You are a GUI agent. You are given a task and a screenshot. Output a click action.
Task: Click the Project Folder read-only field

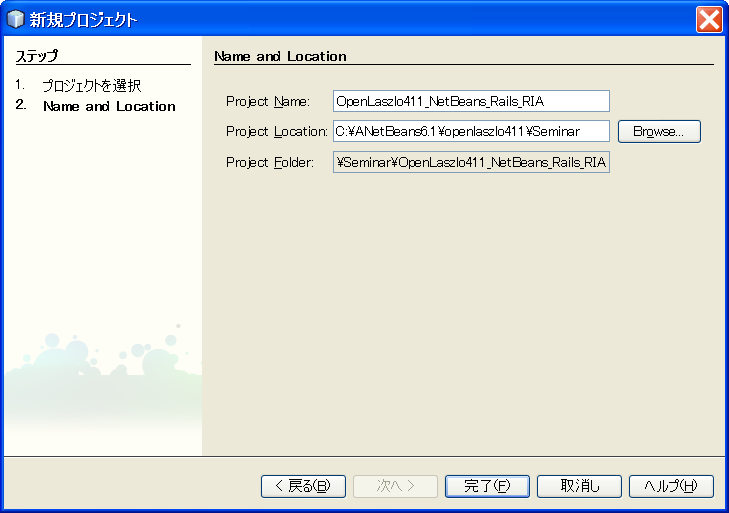click(x=471, y=162)
